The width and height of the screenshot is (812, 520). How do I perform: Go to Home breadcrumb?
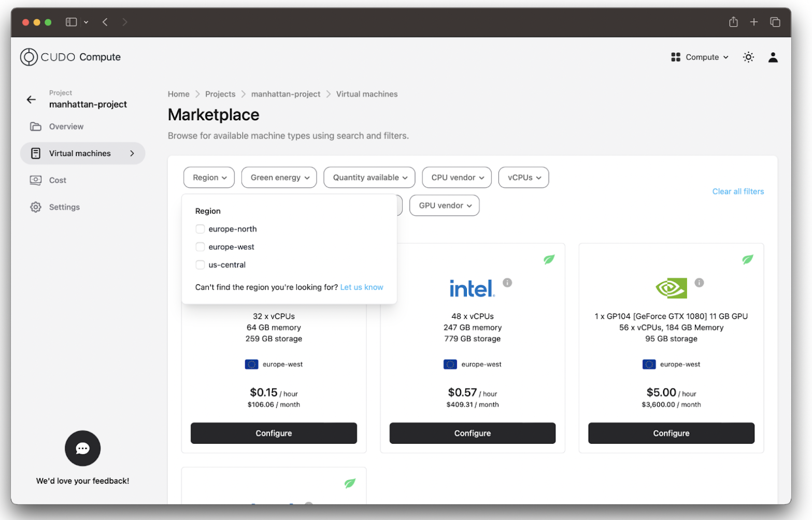[x=179, y=94]
